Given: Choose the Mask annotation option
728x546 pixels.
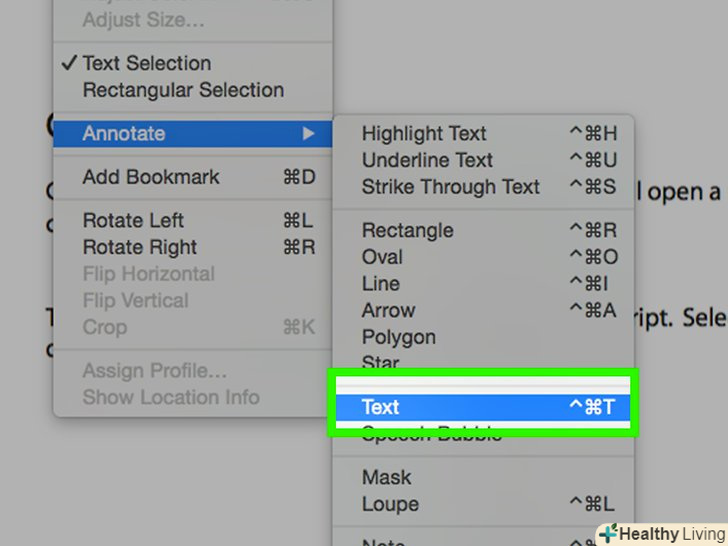Looking at the screenshot, I should click(386, 478).
